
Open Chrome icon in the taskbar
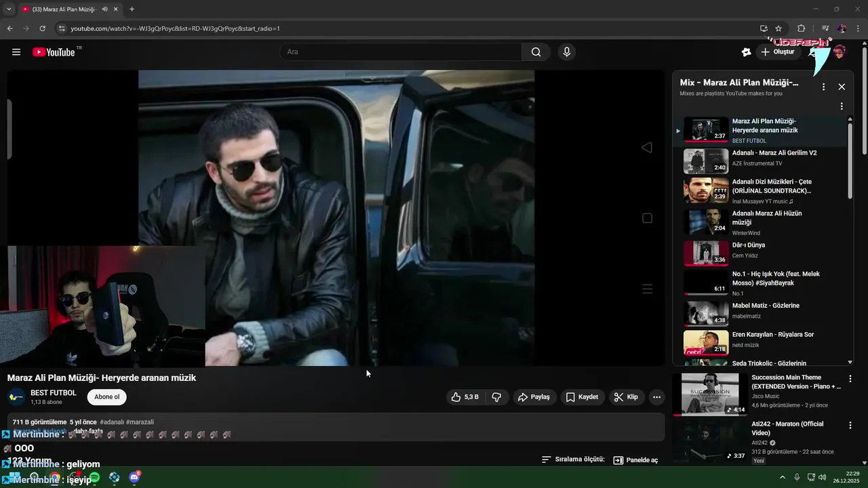click(x=54, y=478)
